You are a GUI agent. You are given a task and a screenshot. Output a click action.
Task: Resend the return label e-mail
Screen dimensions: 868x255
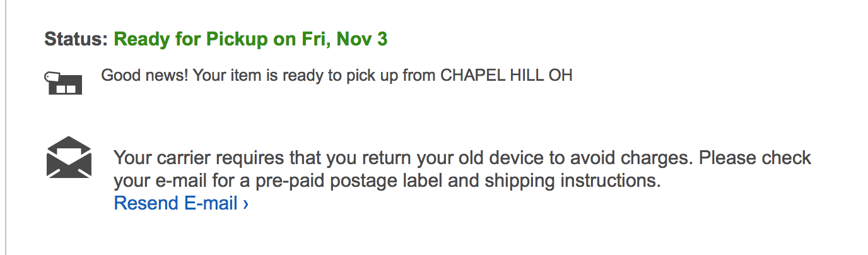[x=181, y=203]
